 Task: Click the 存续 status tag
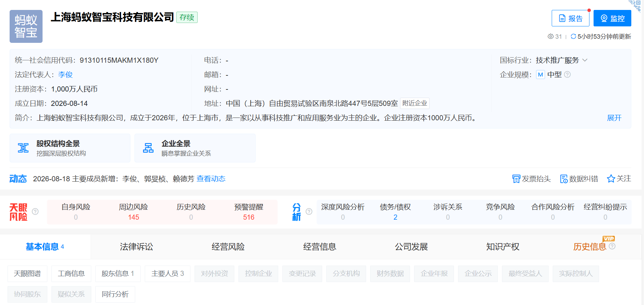[x=187, y=17]
